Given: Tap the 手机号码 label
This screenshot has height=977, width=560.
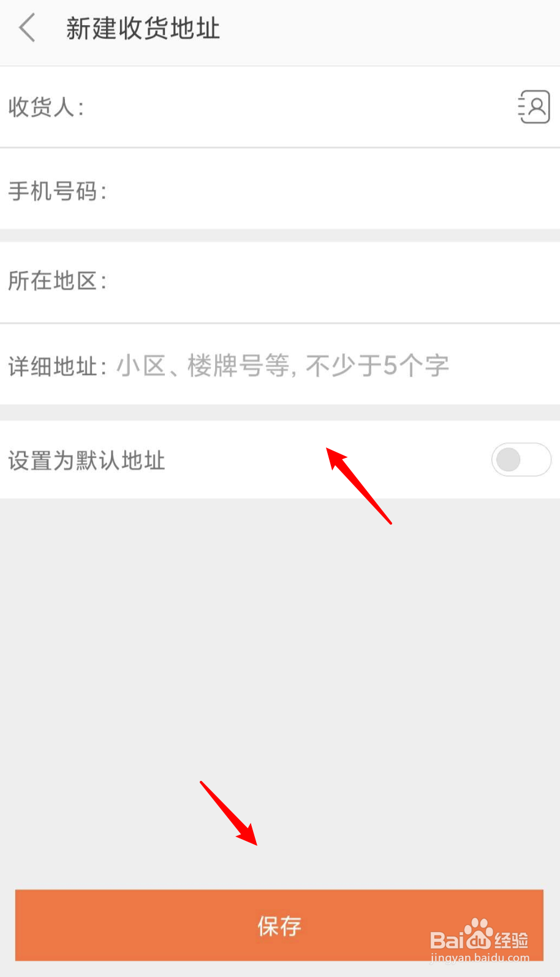Looking at the screenshot, I should coord(57,191).
